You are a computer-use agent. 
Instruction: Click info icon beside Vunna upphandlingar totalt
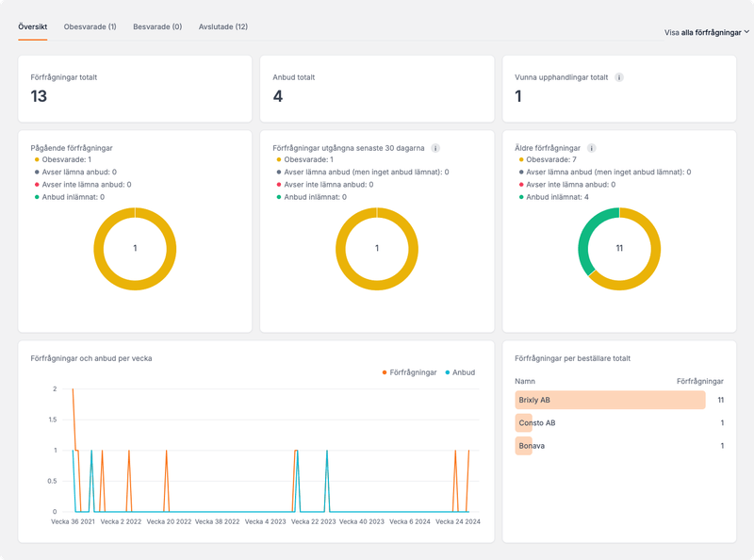[619, 77]
